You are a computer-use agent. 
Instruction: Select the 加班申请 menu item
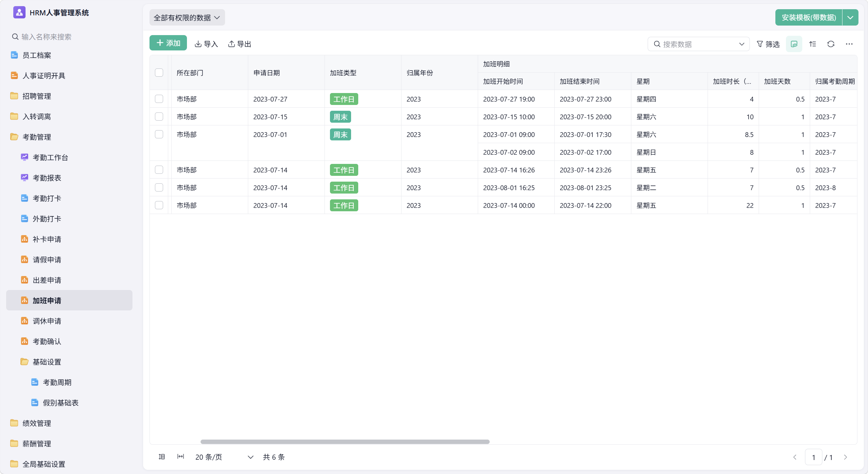tap(69, 300)
